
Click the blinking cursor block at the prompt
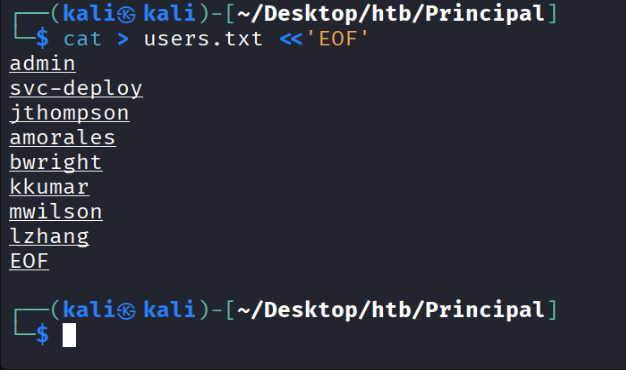coord(69,335)
